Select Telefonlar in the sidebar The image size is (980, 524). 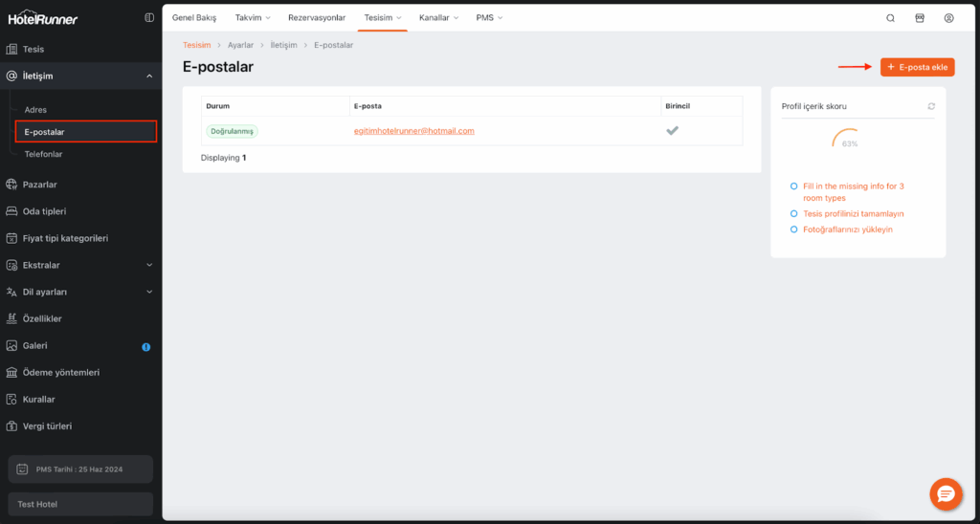[x=43, y=154]
